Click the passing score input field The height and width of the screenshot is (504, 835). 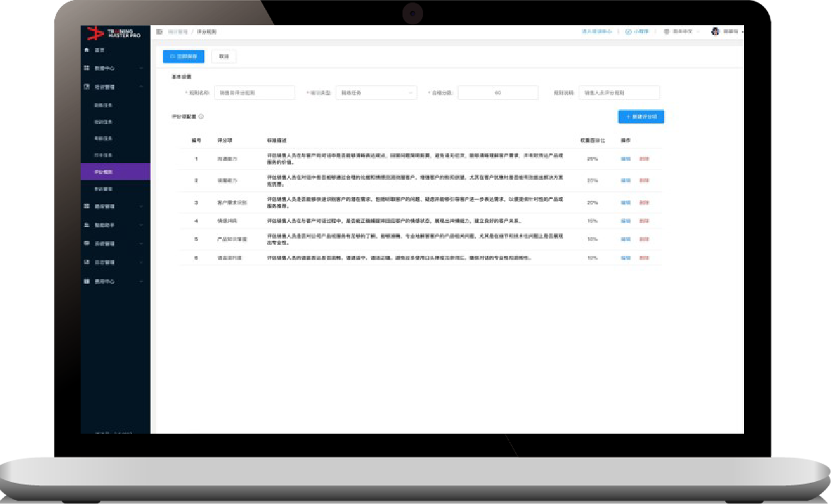(x=497, y=93)
